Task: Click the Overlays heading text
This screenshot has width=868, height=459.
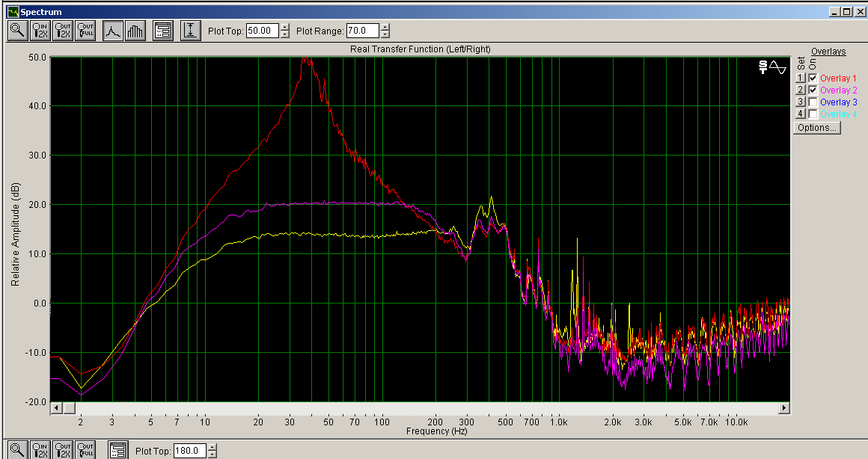Action: click(828, 52)
